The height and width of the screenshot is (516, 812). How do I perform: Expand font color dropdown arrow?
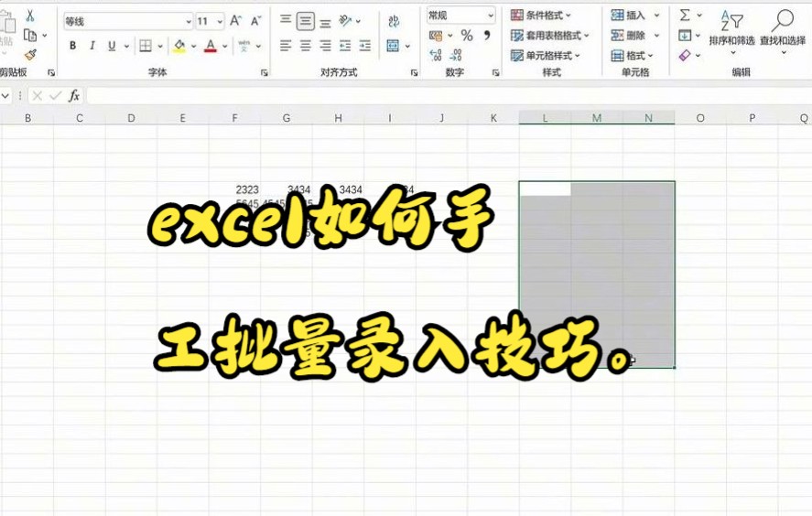[x=225, y=46]
